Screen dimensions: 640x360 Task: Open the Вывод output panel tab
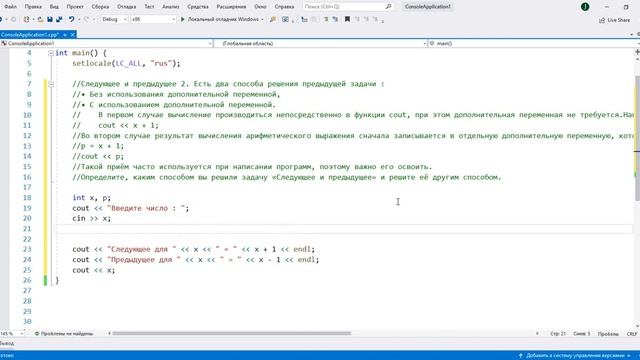[7, 344]
